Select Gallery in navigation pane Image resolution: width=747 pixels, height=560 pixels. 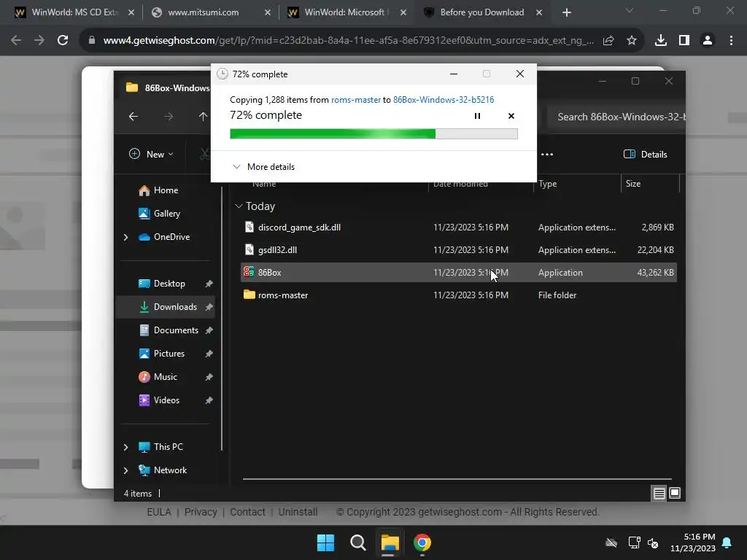pos(166,214)
